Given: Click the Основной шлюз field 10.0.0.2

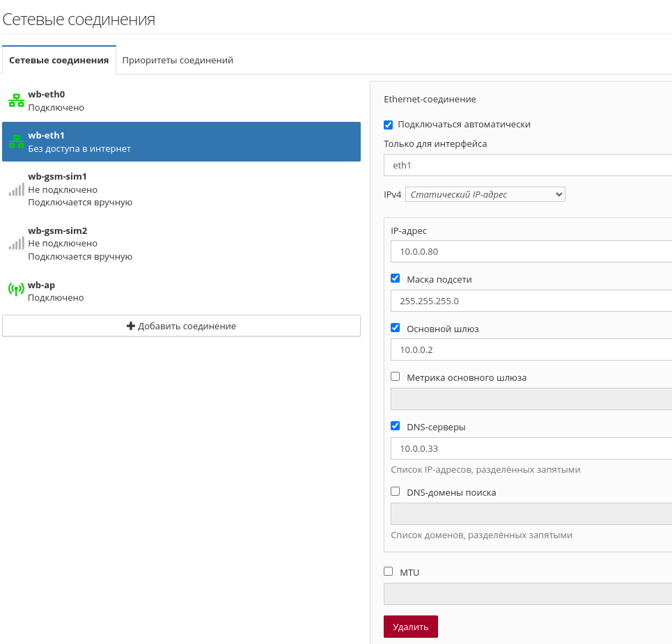Looking at the screenshot, I should point(531,350).
